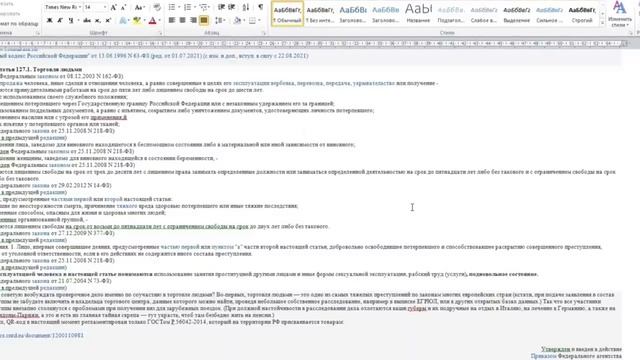Open Font dialog launcher in Шрифт group

pos(160,33)
